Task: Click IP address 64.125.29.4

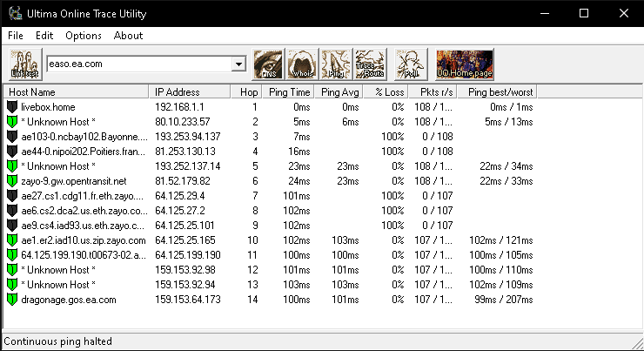Action: click(180, 196)
